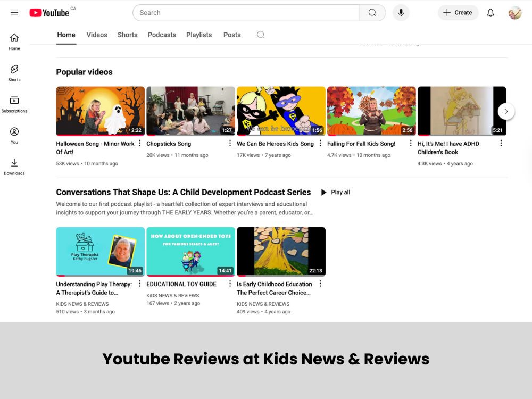Open Chopsticks Song video thumbnail
This screenshot has width=532, height=399.
click(190, 111)
